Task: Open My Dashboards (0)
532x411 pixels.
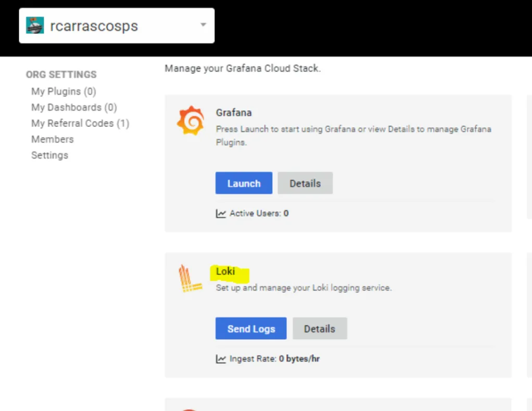Action: point(74,108)
